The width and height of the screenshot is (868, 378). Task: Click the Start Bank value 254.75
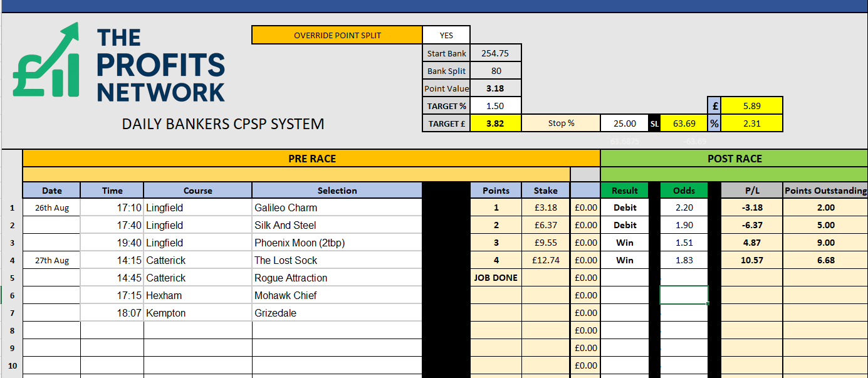495,53
